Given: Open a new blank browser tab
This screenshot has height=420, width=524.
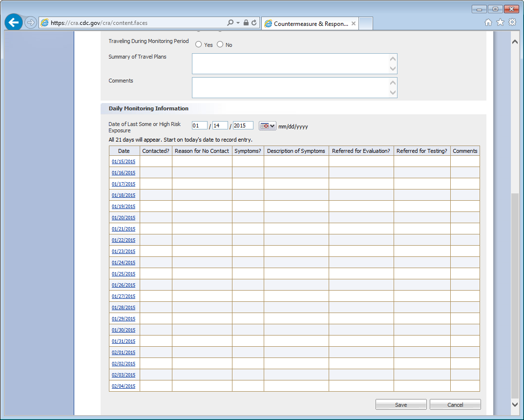Looking at the screenshot, I should (x=365, y=23).
